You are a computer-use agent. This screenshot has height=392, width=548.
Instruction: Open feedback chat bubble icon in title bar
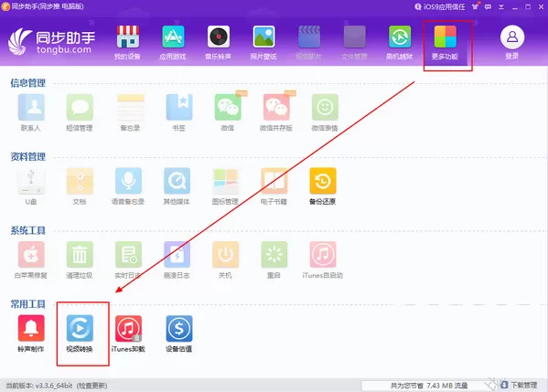pos(488,6)
